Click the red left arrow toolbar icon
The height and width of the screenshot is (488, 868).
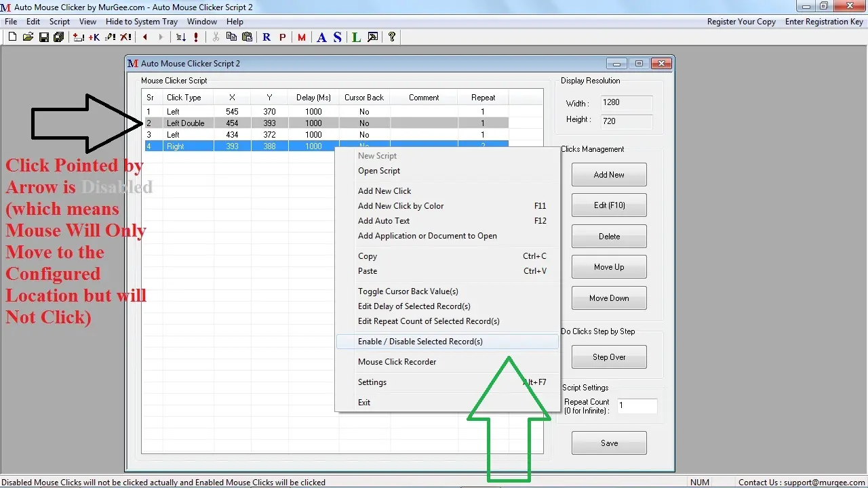[x=145, y=37]
